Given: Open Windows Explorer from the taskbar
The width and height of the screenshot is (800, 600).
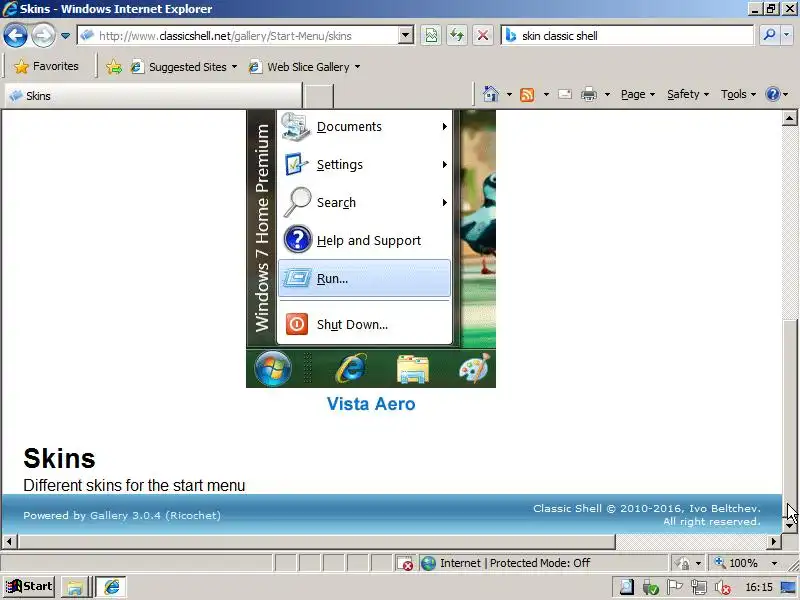Looking at the screenshot, I should (x=74, y=587).
